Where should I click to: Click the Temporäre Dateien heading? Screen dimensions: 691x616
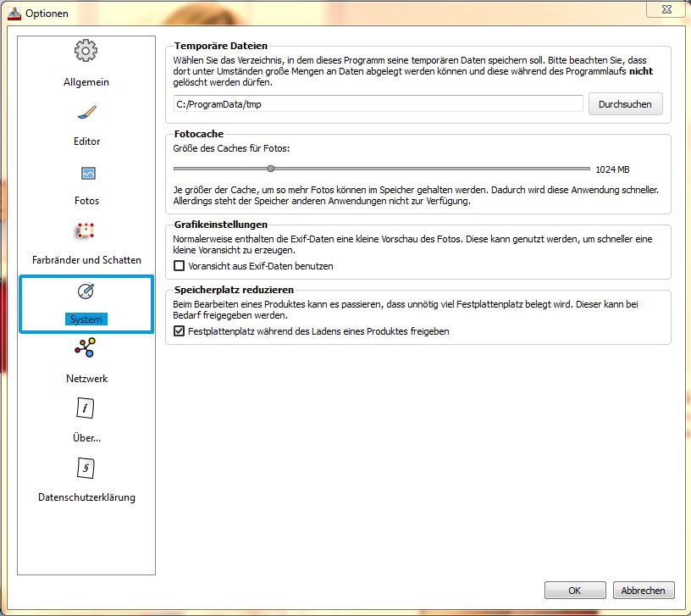[x=221, y=46]
